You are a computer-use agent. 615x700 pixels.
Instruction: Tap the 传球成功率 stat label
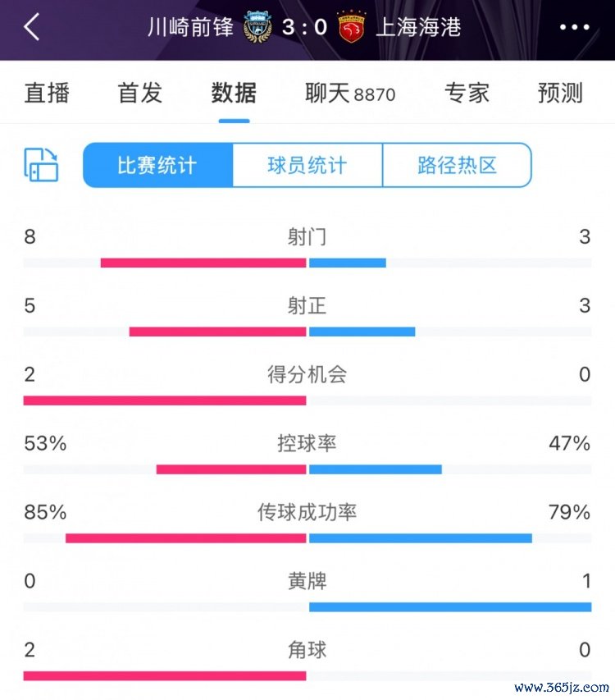(x=307, y=512)
